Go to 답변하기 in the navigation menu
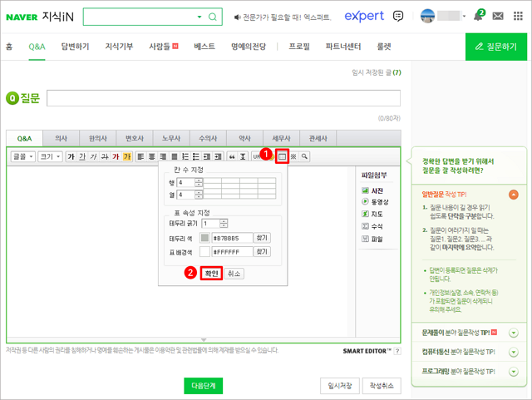Screen dimensions: 532x400 coord(75,47)
